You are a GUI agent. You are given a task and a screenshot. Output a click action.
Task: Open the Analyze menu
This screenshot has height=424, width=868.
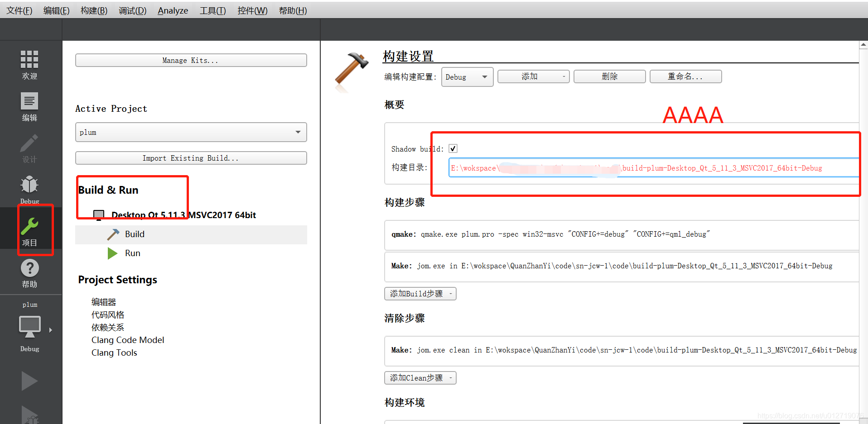tap(173, 10)
